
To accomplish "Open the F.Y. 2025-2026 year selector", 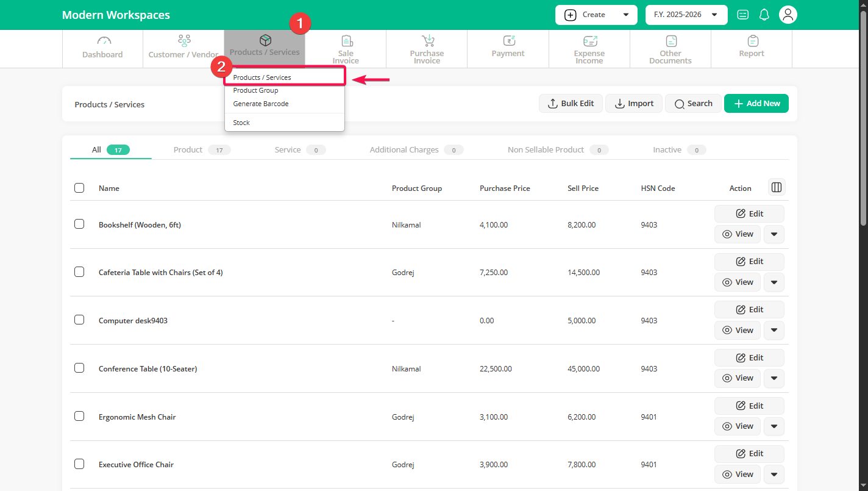I will pos(686,15).
